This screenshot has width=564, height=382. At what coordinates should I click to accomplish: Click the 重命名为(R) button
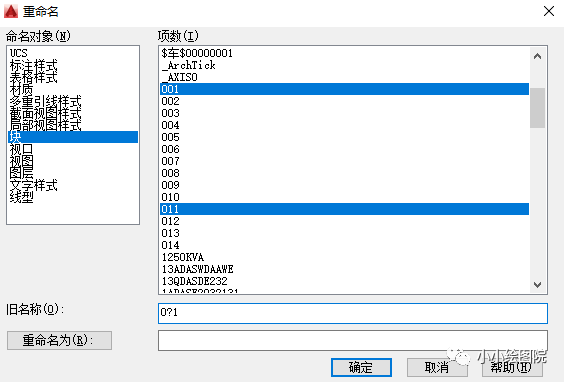tap(59, 340)
